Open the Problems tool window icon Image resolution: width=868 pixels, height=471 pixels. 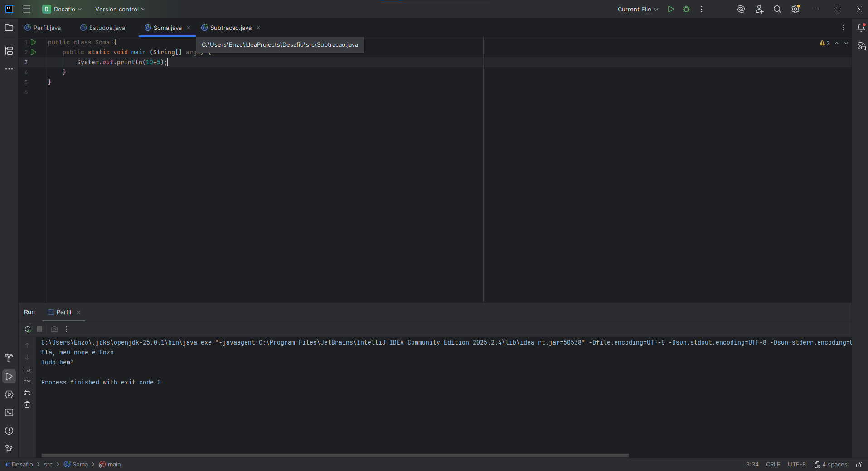[9, 431]
